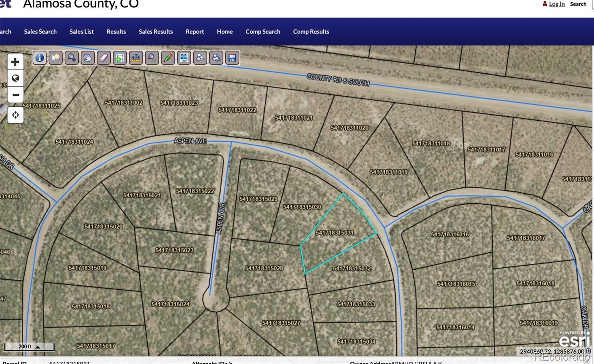The image size is (594, 364).
Task: Open the green pencil drawing tool
Action: [x=168, y=58]
